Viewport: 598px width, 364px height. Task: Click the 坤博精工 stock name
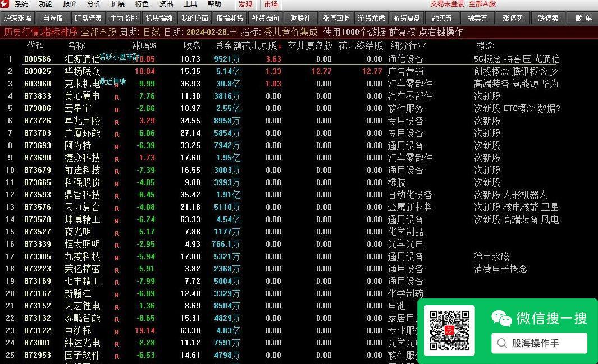pos(82,220)
